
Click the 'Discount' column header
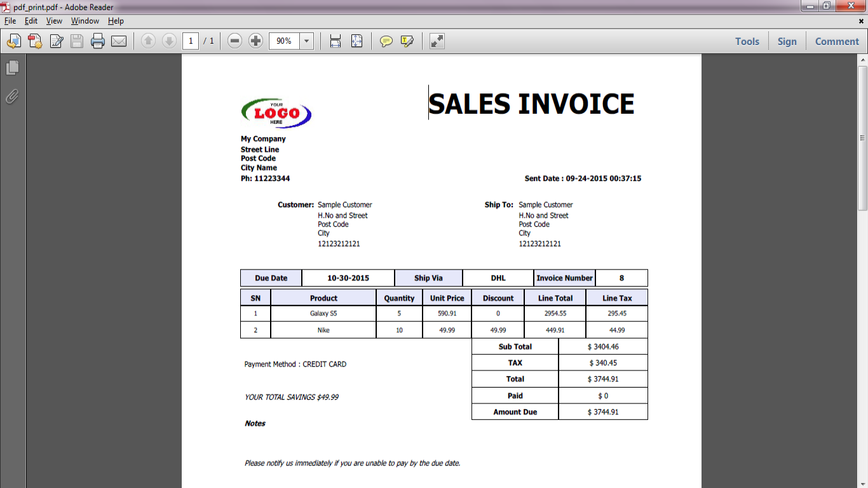coord(498,297)
